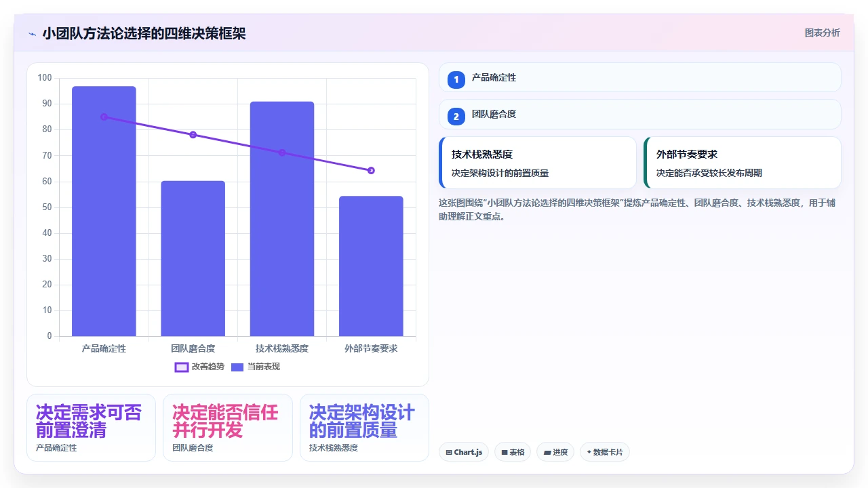868x488 pixels.
Task: Click the title 小团队方法论选择的四维决策框架
Action: coord(144,33)
